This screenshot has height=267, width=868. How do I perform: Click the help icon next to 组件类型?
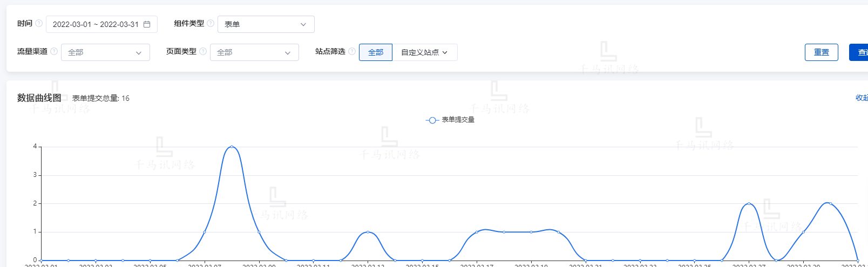pyautogui.click(x=211, y=24)
